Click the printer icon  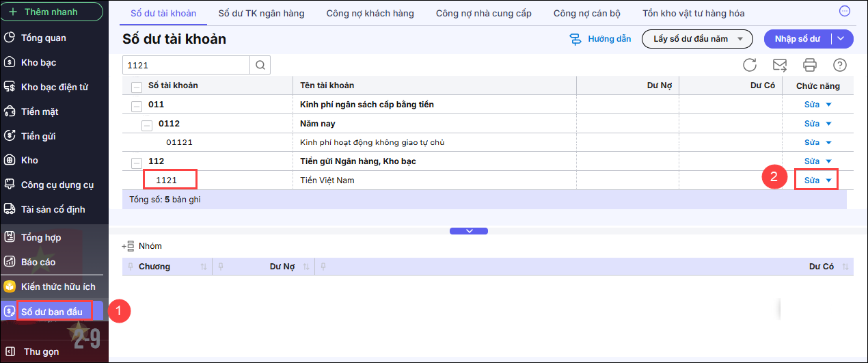point(810,65)
